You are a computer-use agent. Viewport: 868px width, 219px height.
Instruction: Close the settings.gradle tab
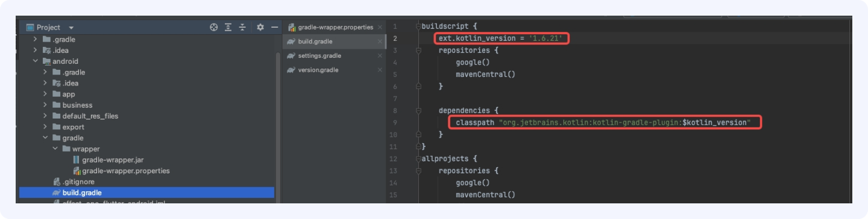point(380,56)
